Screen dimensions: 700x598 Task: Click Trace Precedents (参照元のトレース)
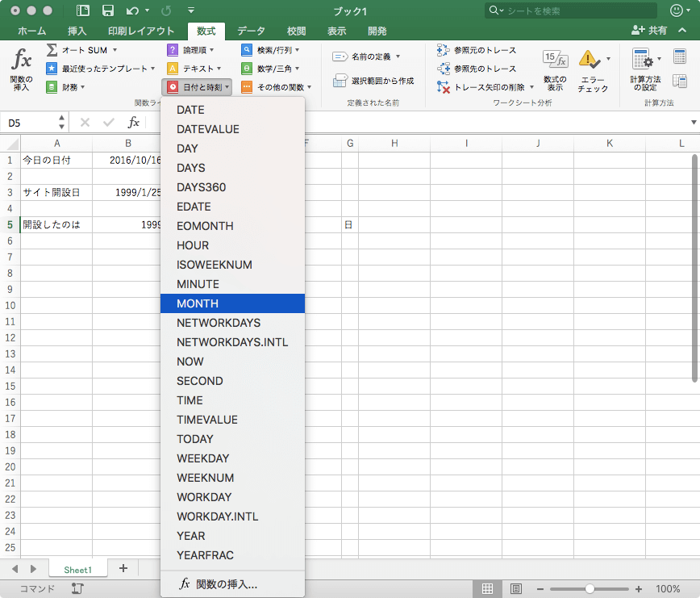[x=477, y=50]
